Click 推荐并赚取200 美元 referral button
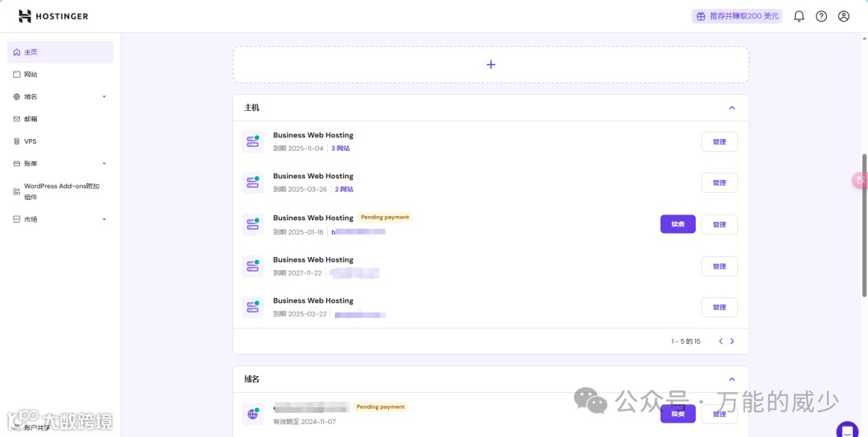868x437 pixels. point(737,16)
